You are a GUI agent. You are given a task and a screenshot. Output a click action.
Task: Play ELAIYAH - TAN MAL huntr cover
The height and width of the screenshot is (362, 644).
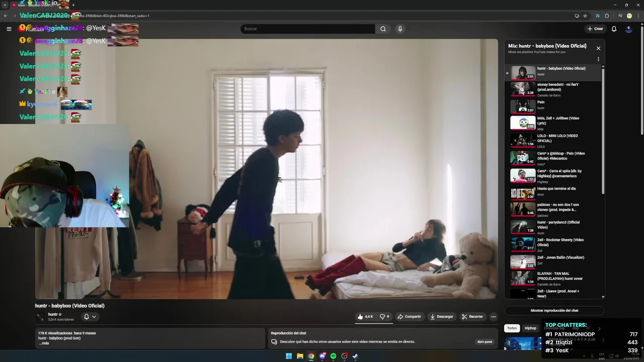coord(553,279)
